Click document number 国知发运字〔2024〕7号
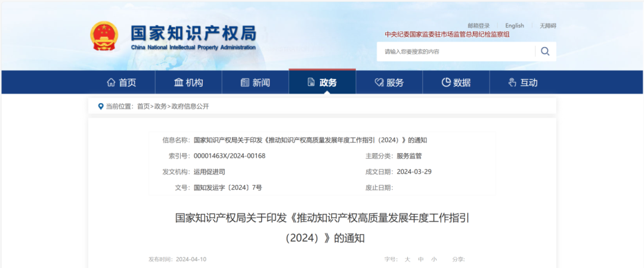This screenshot has width=644, height=268. 228,188
